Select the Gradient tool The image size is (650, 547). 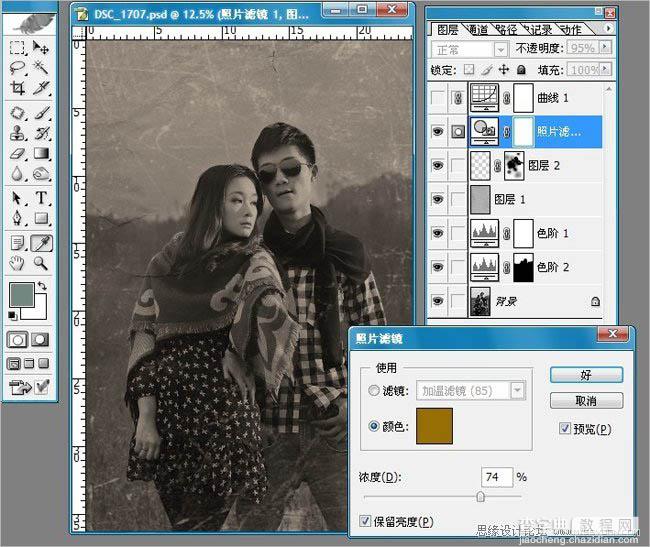(x=41, y=154)
